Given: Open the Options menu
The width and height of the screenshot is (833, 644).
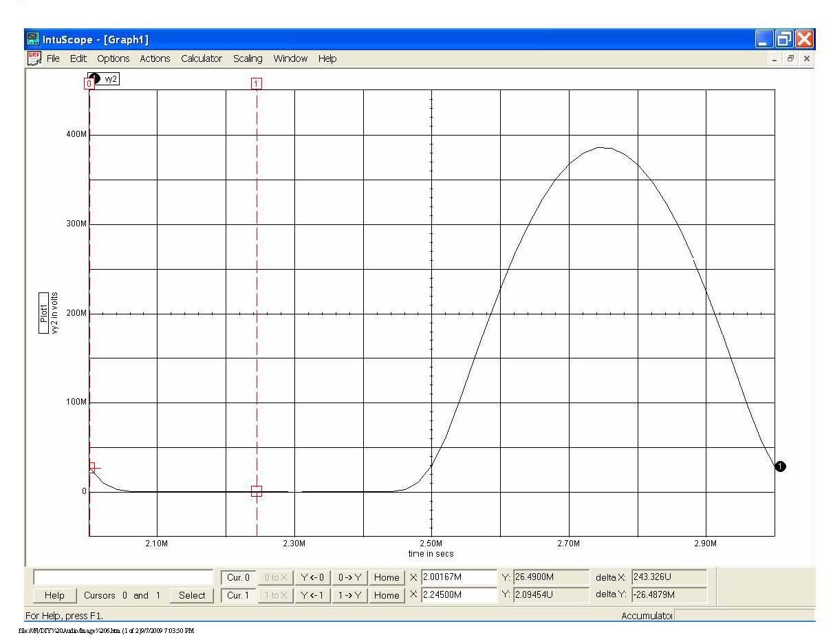Looking at the screenshot, I should pyautogui.click(x=113, y=58).
